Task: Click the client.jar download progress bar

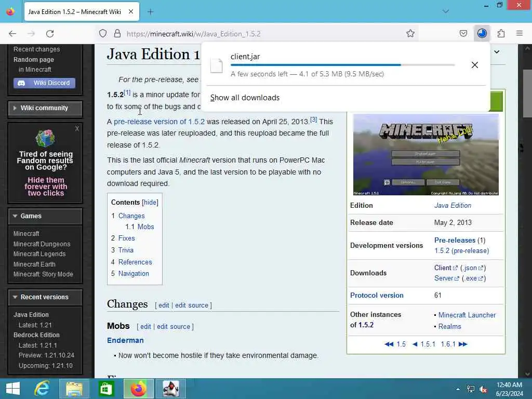Action: tap(343, 65)
